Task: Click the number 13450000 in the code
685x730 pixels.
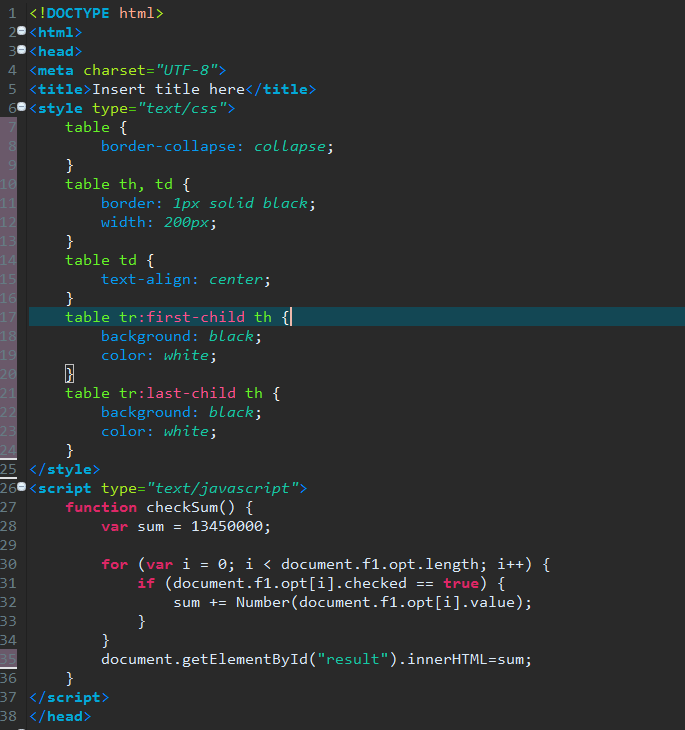Action: click(227, 526)
